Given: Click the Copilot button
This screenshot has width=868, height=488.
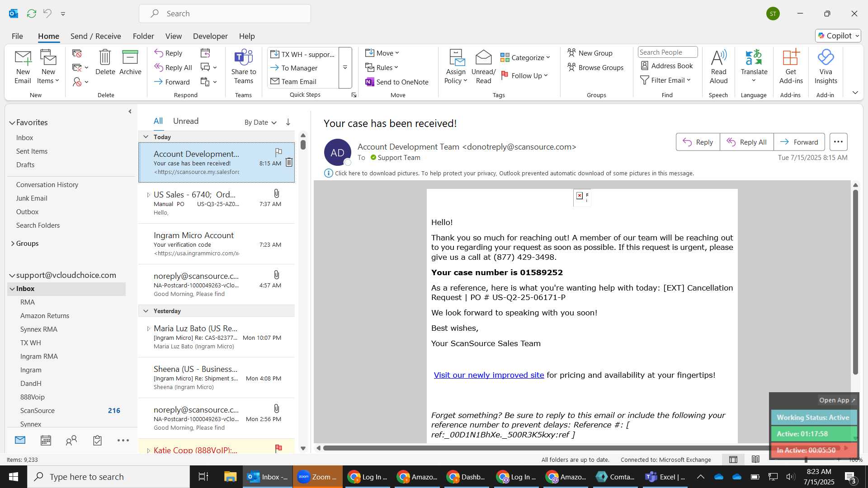Looking at the screenshot, I should click(838, 36).
